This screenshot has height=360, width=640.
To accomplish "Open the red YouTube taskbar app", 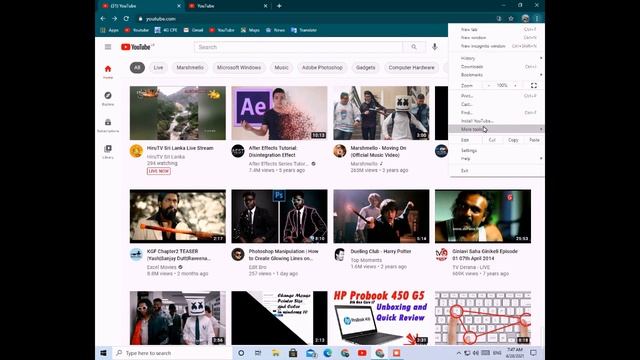I will coord(362,353).
